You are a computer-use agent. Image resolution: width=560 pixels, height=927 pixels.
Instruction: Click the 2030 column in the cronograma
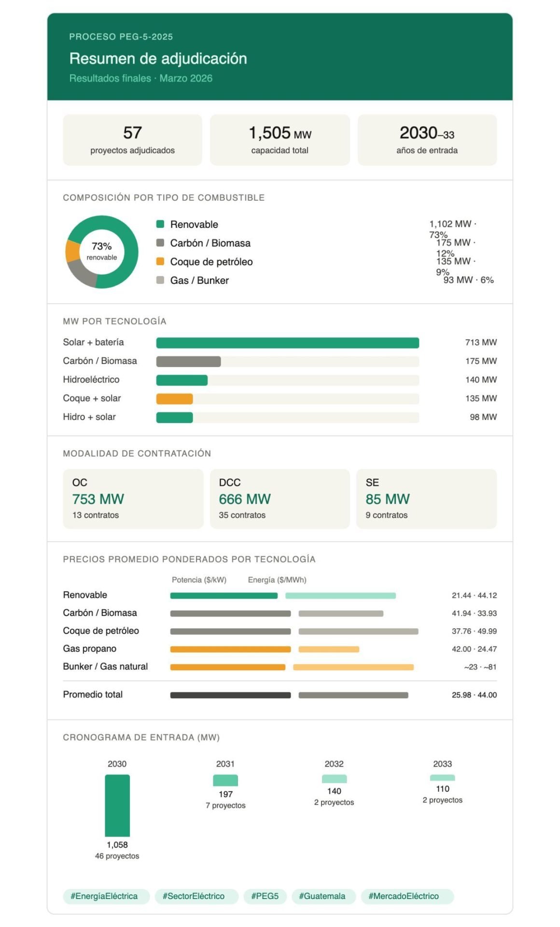[x=117, y=805]
